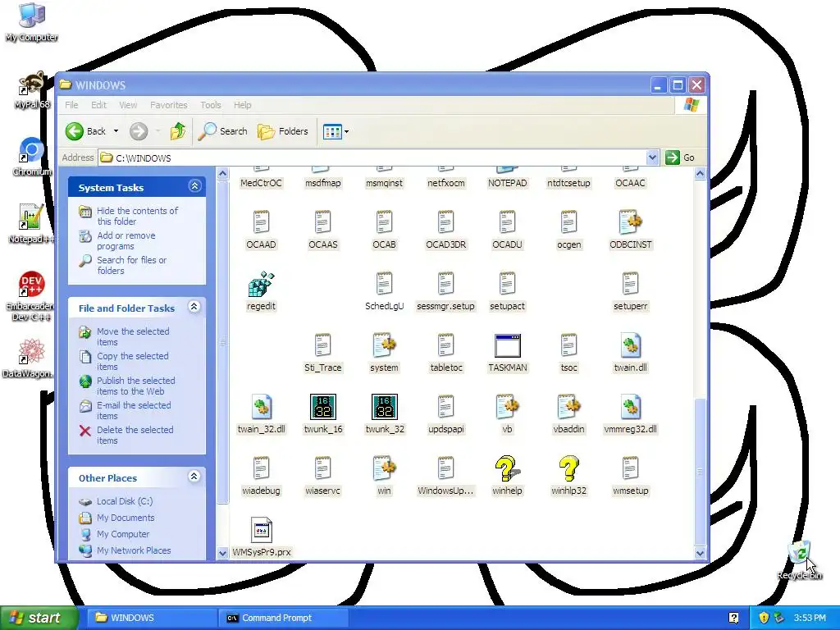Open the Start menu
This screenshot has width=840, height=630.
coord(39,618)
